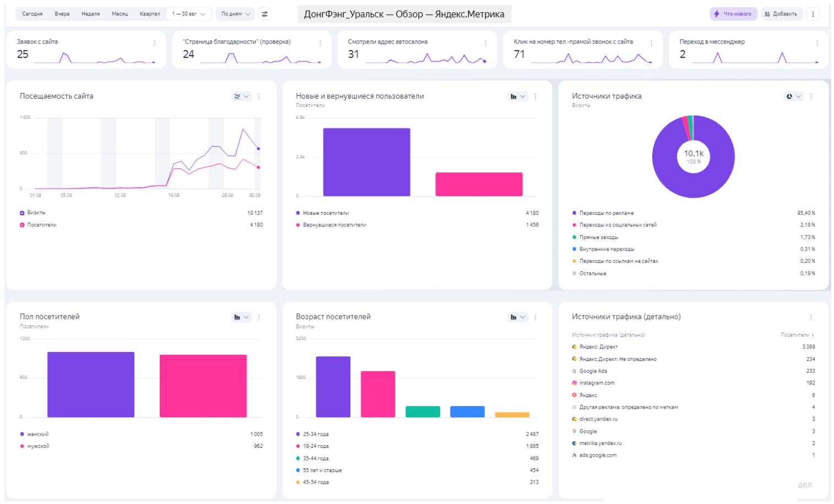This screenshot has width=834, height=504.
Task: Expand the '1 — 30 авг' date range dropdown
Action: coord(188,14)
